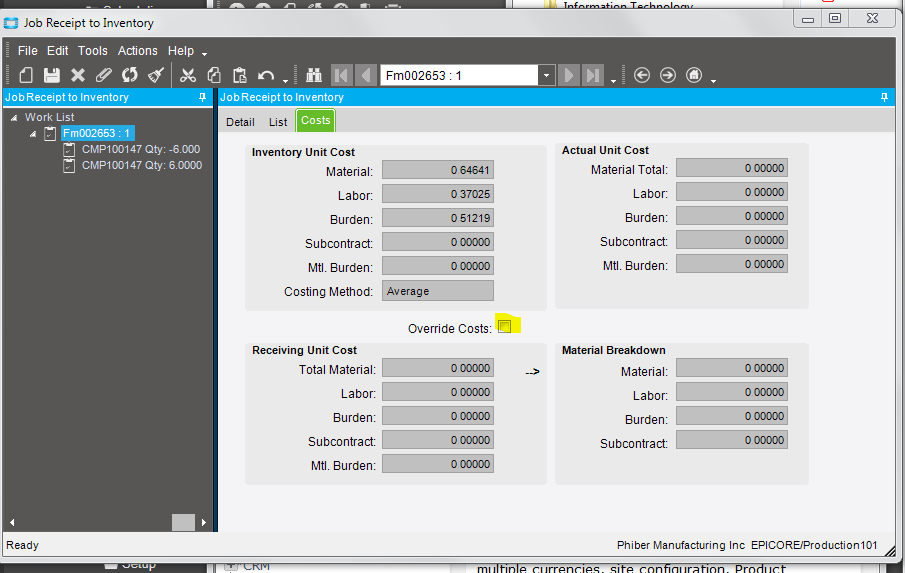Image resolution: width=905 pixels, height=573 pixels.
Task: Switch to the List tab
Action: [278, 122]
